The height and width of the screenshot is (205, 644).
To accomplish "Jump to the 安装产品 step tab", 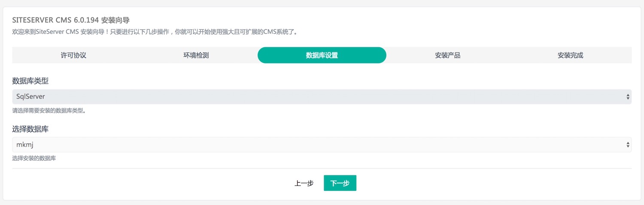I will coord(447,55).
